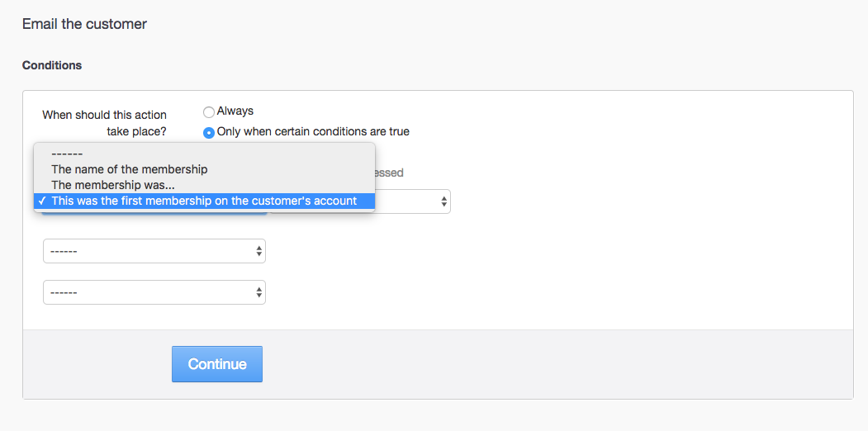Screen dimensions: 868x431
Task: Choose the blank dashes option in open list
Action: (67, 154)
